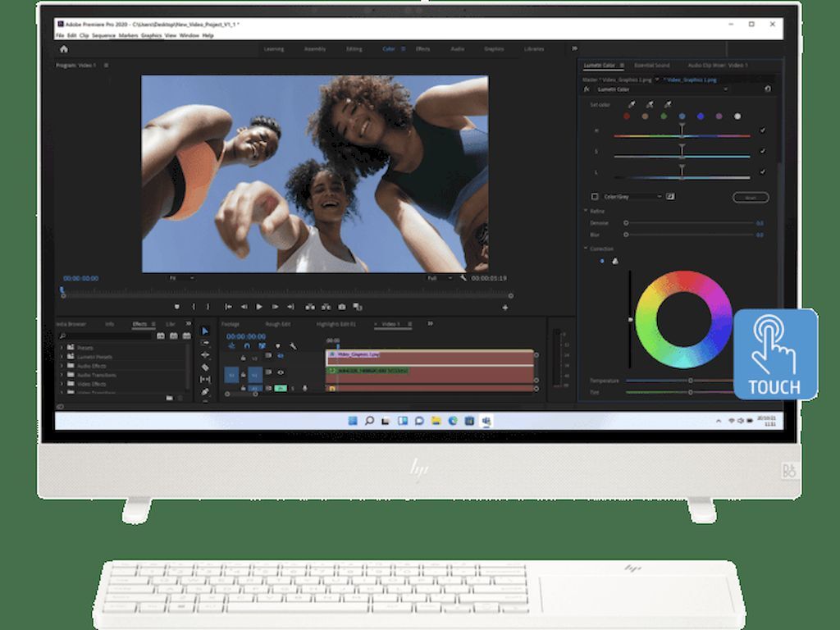Open the Lumetri Color effect dropdown

[x=662, y=89]
